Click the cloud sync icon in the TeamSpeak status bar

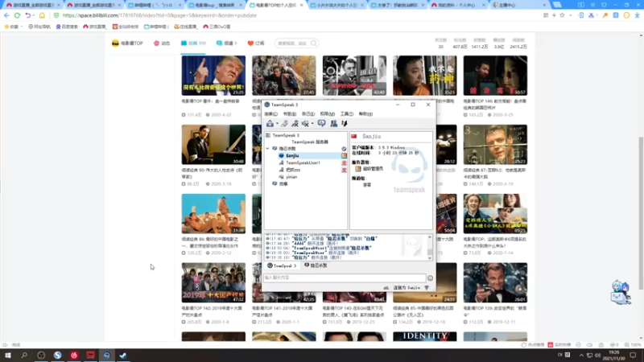point(386,288)
